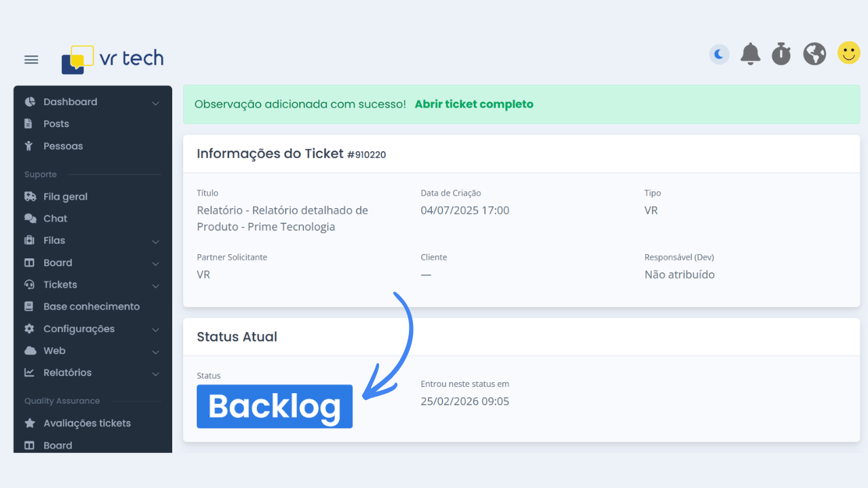The image size is (868, 488).
Task: Click the vr tech logo
Action: [x=113, y=59]
